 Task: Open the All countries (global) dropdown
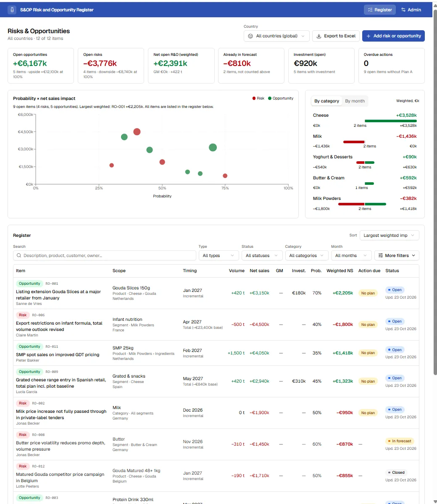pyautogui.click(x=276, y=36)
